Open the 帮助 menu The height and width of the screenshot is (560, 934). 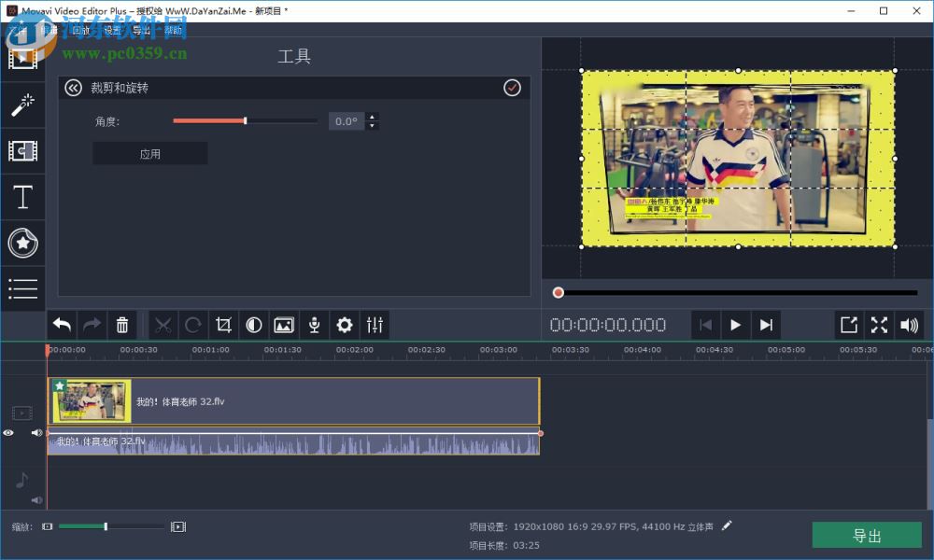(x=173, y=29)
